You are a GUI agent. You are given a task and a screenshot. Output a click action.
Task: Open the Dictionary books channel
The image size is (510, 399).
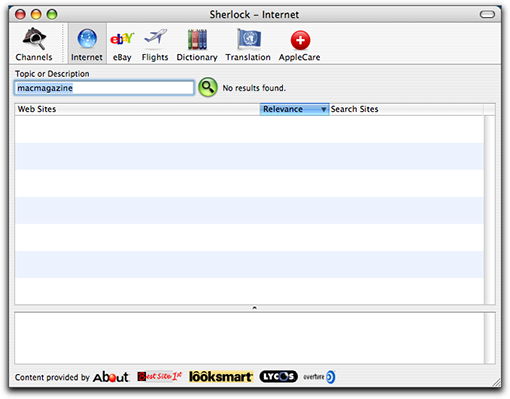pos(197,44)
